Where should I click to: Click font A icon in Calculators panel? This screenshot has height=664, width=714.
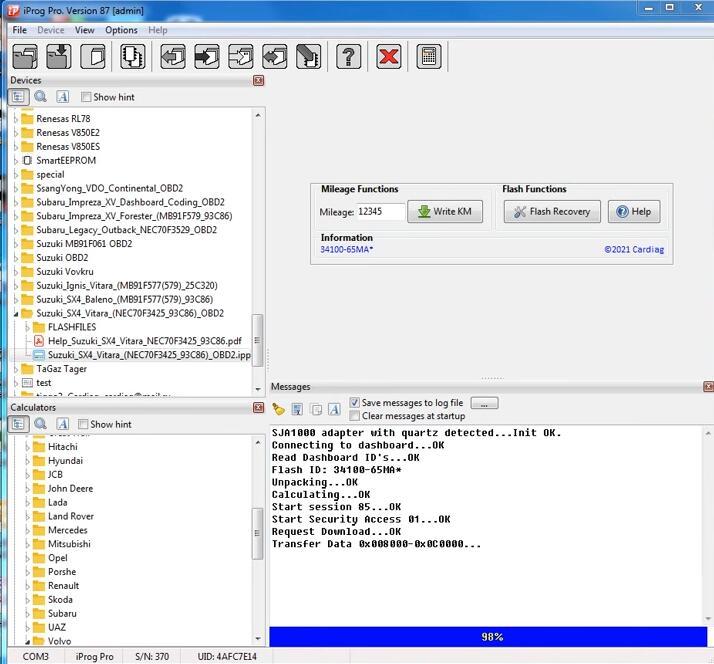point(62,424)
